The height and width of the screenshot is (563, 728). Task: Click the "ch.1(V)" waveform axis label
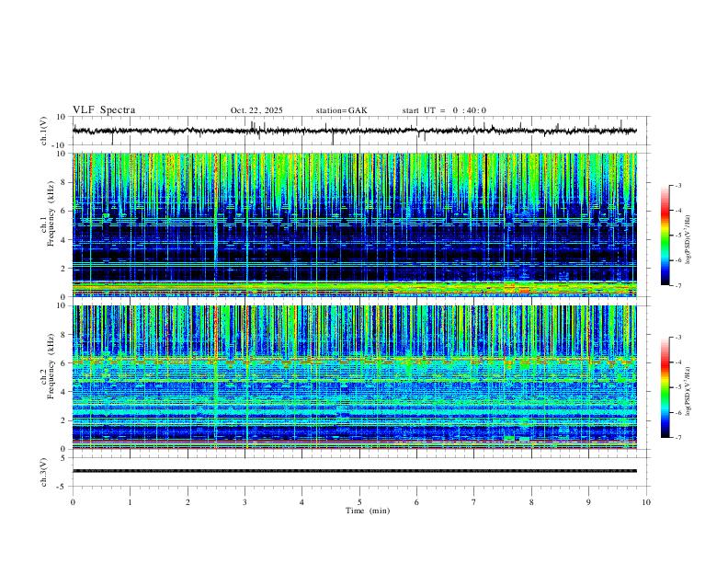(43, 131)
